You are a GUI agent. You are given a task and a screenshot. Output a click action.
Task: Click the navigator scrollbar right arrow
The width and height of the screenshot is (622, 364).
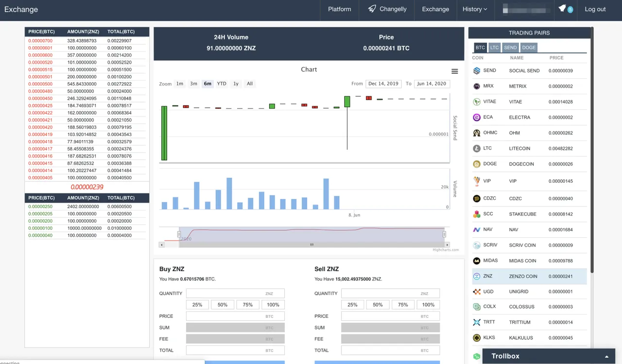(447, 244)
